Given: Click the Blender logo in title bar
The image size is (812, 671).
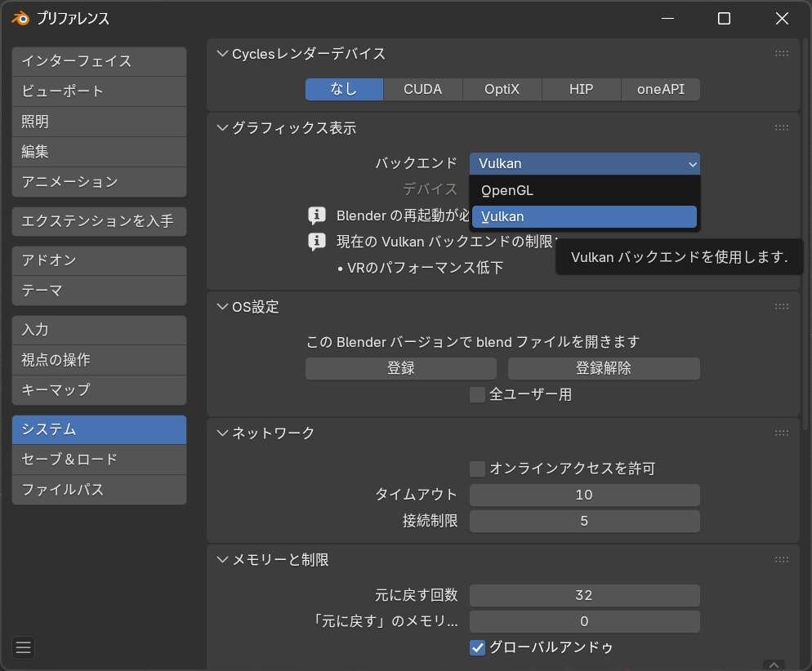Looking at the screenshot, I should coord(20,19).
